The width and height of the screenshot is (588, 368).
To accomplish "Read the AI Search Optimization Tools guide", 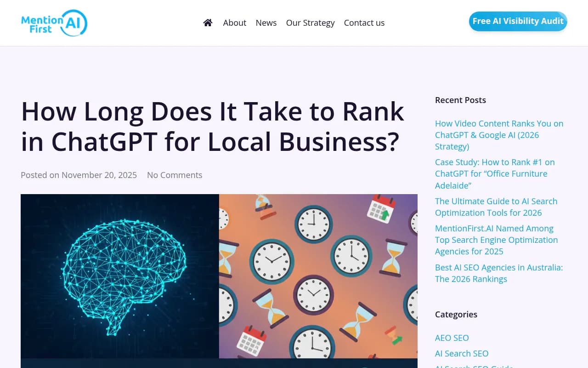I will point(496,207).
